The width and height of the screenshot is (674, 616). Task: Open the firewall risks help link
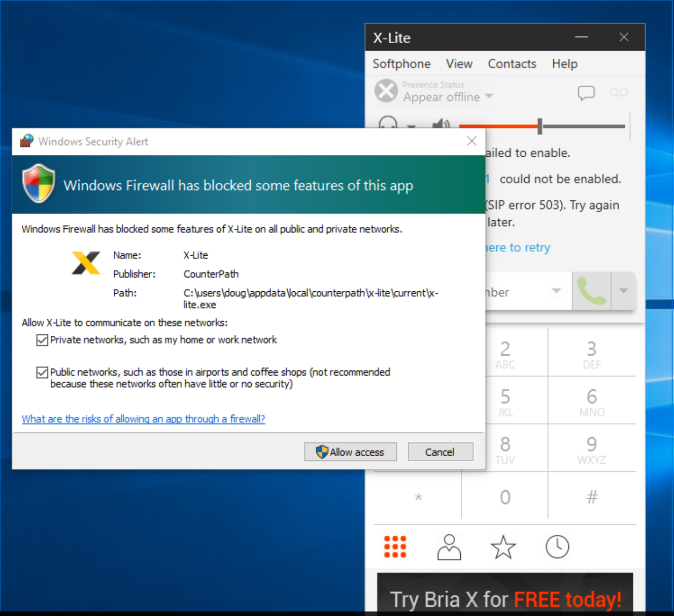(x=143, y=419)
